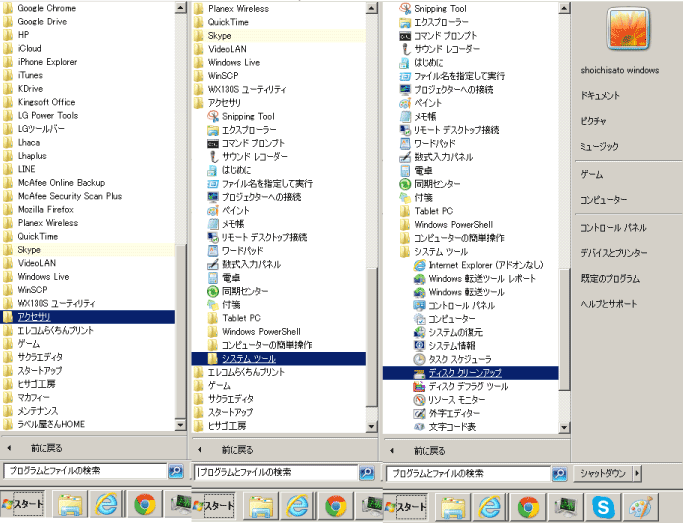Click the scroll-down arrow beside 文字コード表
This screenshot has height=523, width=683.
[564, 427]
